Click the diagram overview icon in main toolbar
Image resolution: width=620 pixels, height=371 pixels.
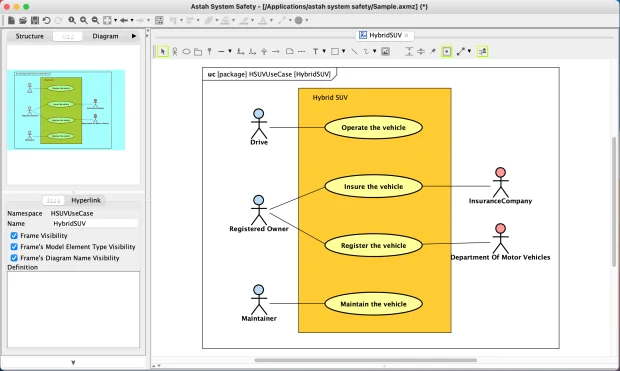pos(159,20)
